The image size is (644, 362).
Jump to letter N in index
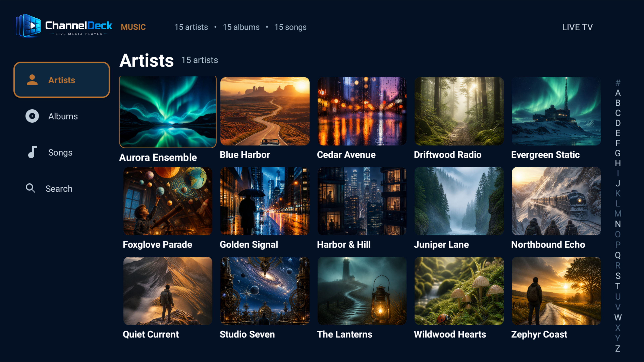click(x=618, y=224)
